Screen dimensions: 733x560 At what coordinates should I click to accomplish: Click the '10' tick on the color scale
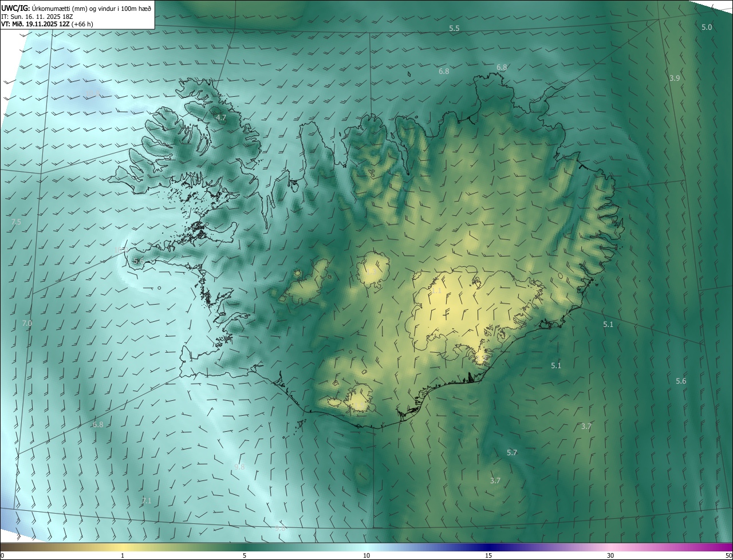[366, 555]
